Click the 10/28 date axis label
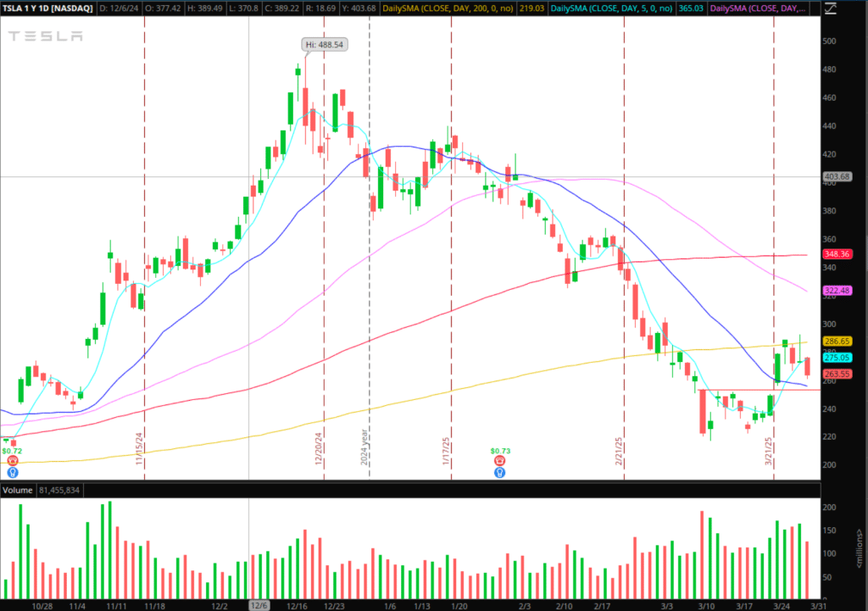The image size is (868, 611). 42,606
